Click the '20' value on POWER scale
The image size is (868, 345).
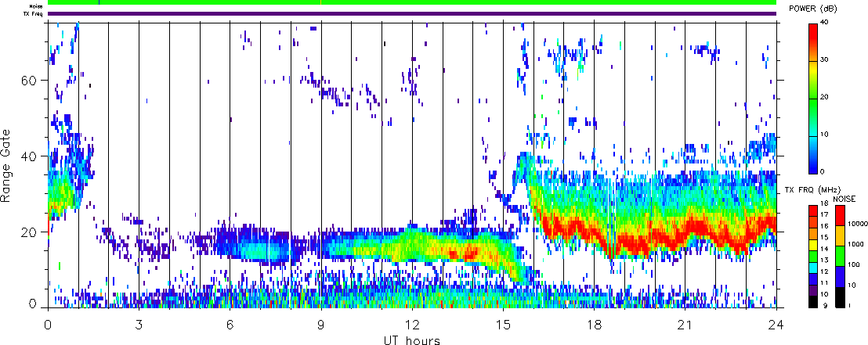tap(826, 96)
